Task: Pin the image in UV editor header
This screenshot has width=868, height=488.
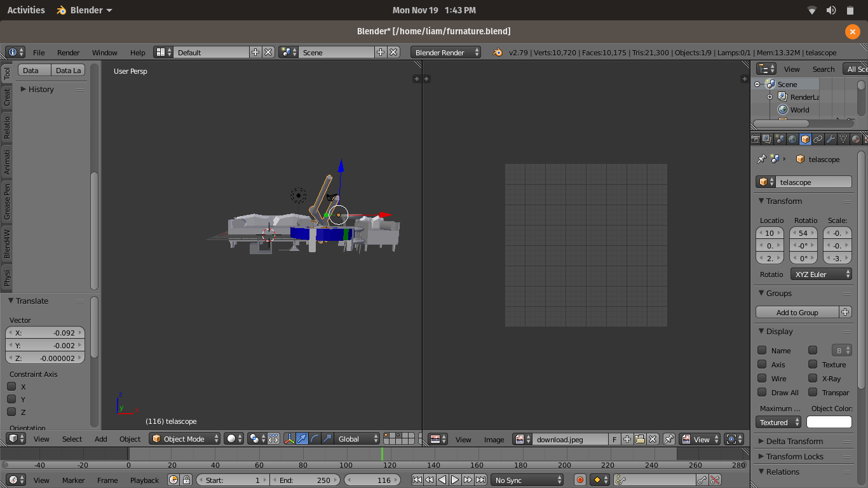Action: tap(668, 439)
